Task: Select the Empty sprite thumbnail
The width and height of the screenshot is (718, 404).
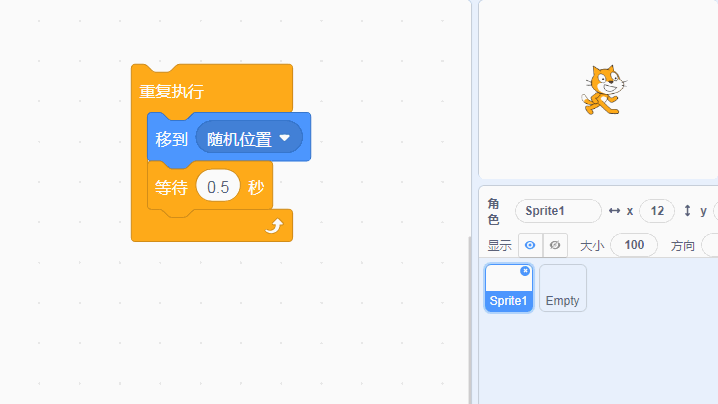Action: tap(563, 288)
